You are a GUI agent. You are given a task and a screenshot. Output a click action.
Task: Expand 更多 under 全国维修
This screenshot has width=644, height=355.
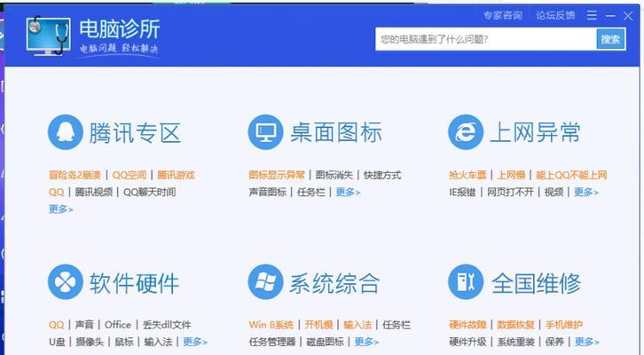587,342
